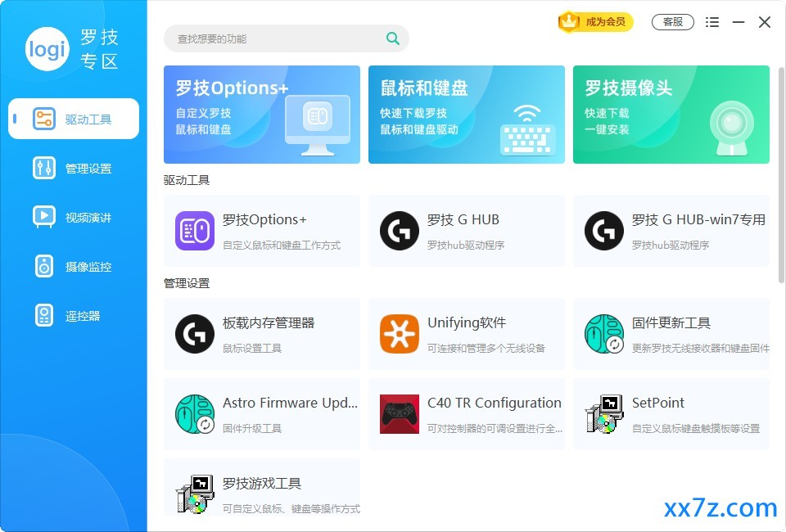This screenshot has height=532, width=786.
Task: Click the vertical scrollbar thumb
Action: click(781, 175)
